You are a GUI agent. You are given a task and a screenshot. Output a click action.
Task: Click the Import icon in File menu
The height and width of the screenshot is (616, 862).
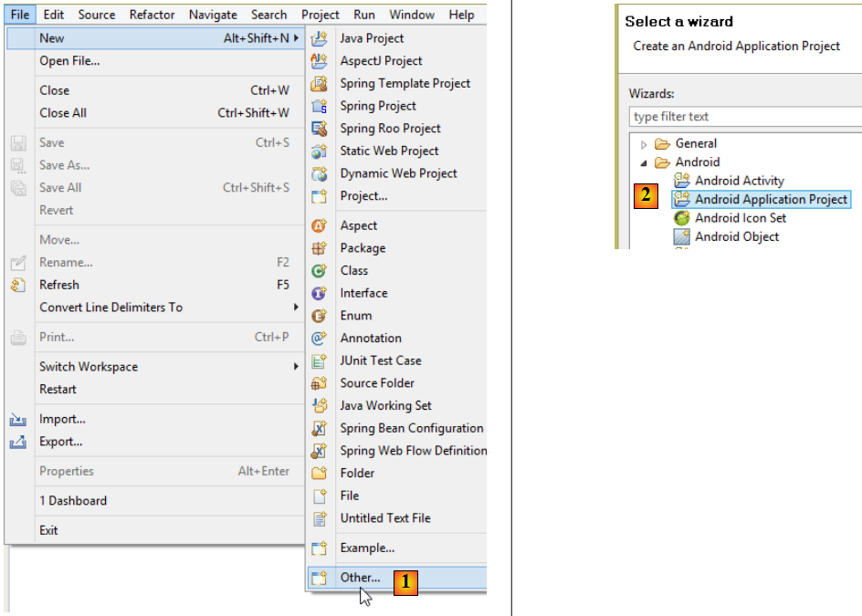(18, 420)
